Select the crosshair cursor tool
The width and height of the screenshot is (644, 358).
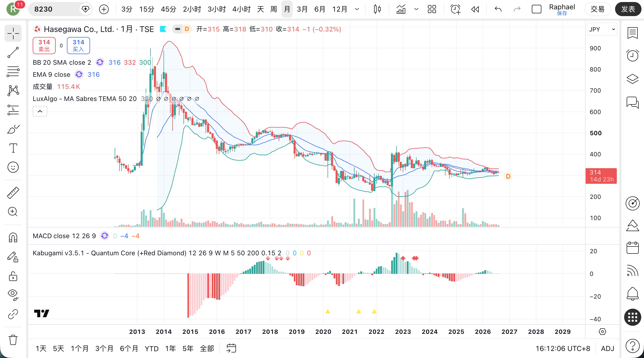pos(13,33)
